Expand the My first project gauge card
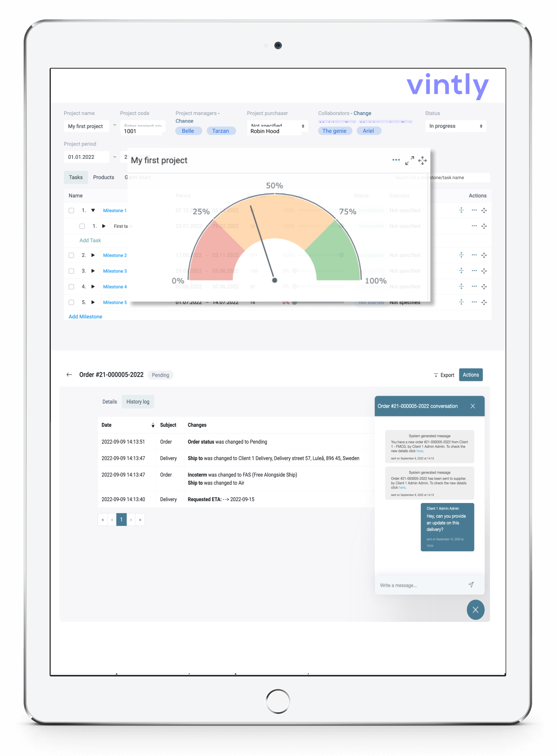 (x=410, y=160)
